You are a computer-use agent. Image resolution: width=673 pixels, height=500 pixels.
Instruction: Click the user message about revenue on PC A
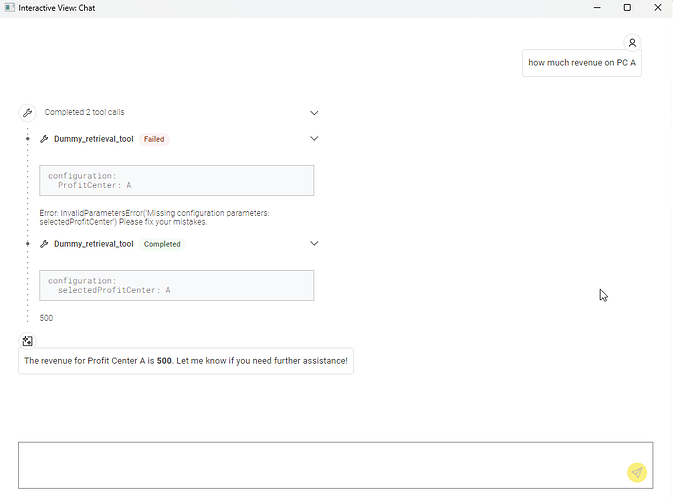(581, 63)
